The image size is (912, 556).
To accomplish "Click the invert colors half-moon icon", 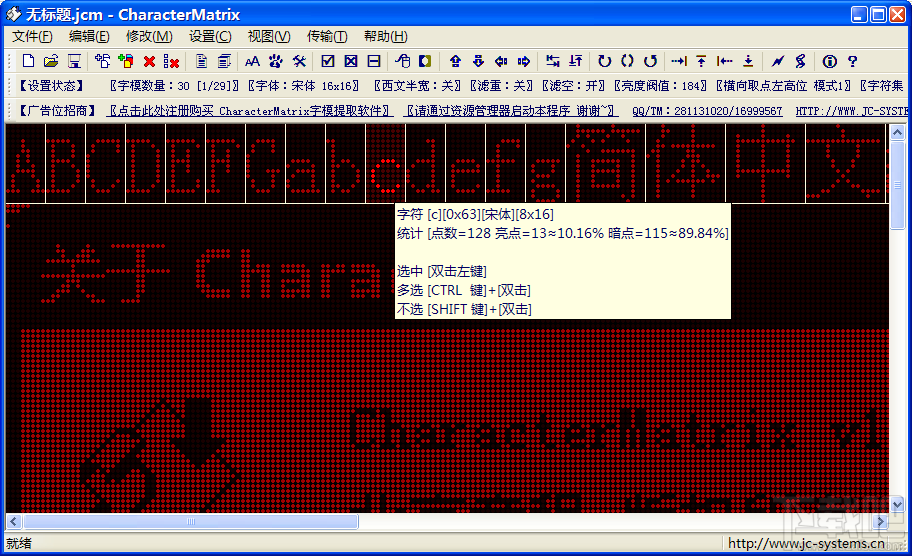I will [425, 61].
